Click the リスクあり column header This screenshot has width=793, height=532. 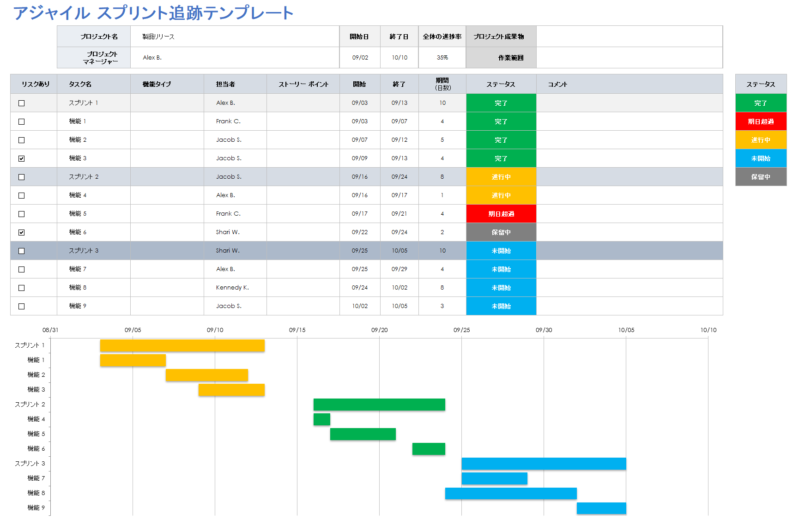pos(34,84)
